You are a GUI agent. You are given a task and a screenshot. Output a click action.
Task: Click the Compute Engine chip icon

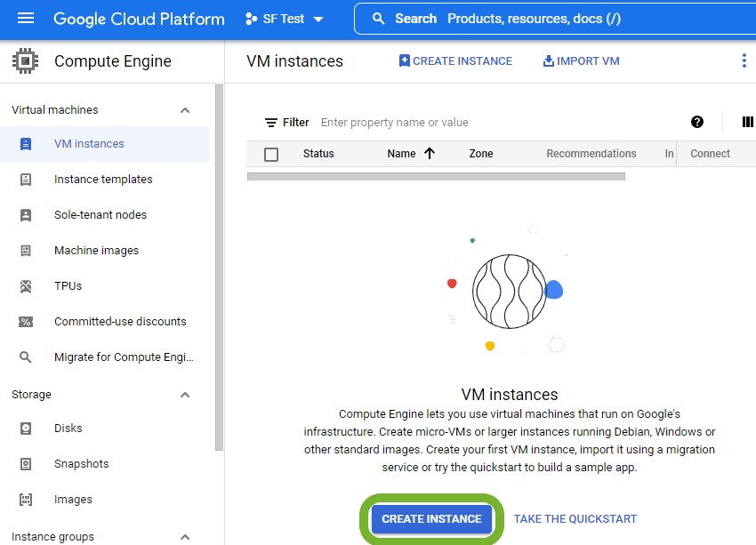click(x=26, y=61)
